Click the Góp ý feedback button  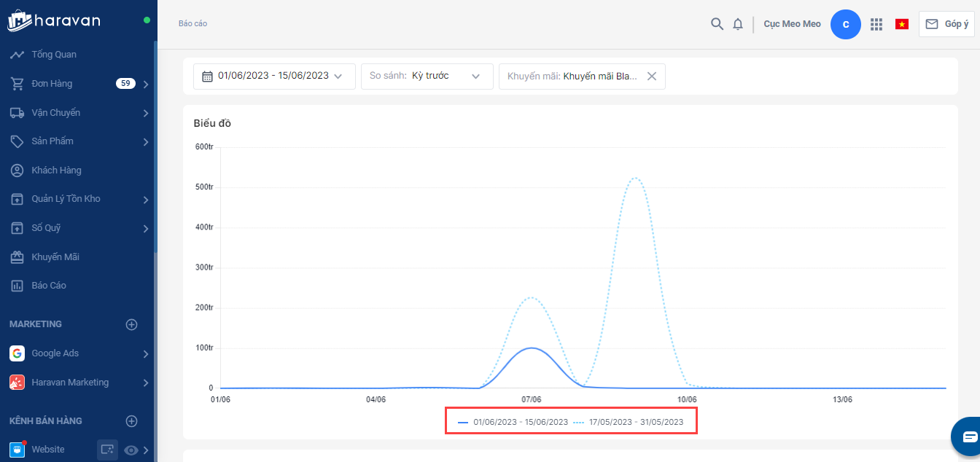click(x=946, y=24)
